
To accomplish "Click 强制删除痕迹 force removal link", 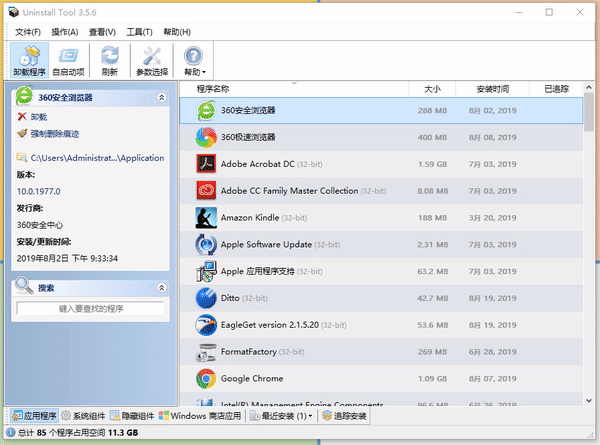I will [x=55, y=134].
